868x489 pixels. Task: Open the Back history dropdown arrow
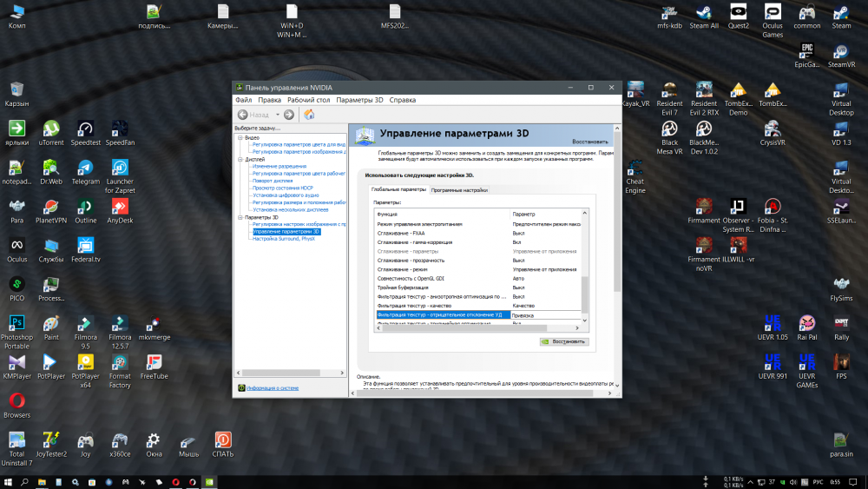278,115
